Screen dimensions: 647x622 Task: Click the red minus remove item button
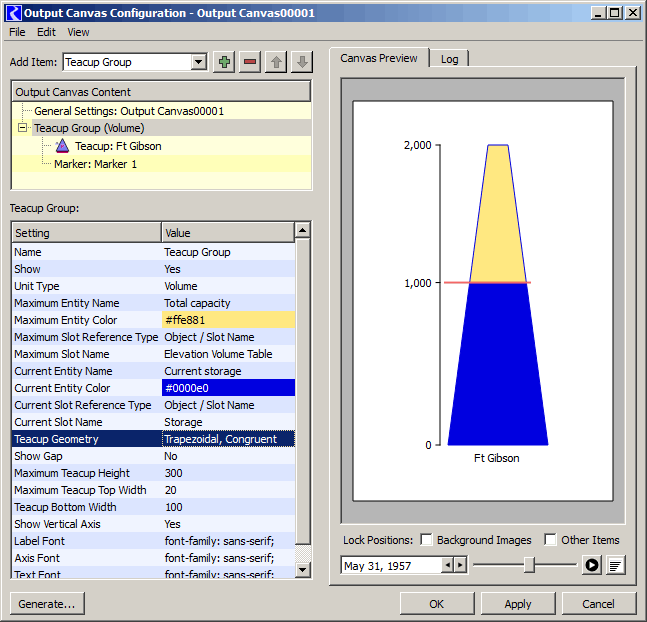click(x=250, y=62)
